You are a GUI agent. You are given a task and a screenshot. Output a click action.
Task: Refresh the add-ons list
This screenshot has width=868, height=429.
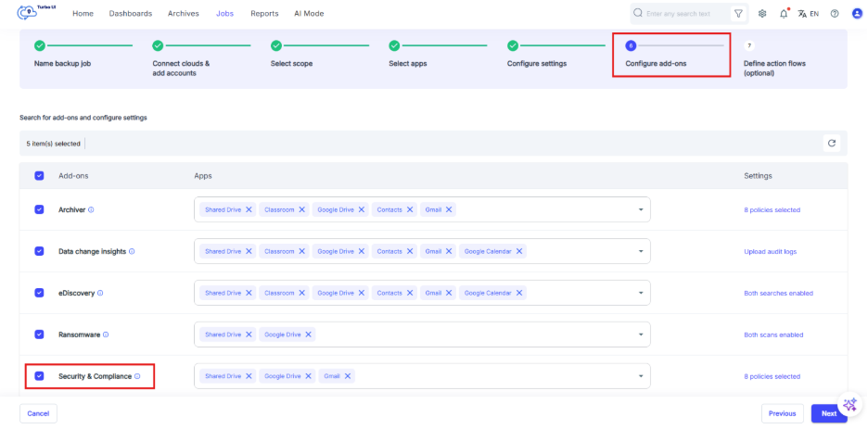(x=832, y=144)
